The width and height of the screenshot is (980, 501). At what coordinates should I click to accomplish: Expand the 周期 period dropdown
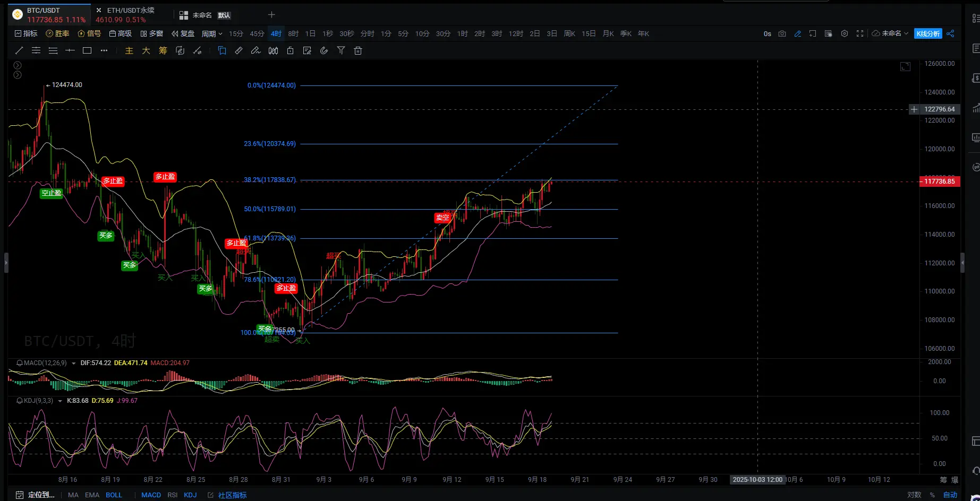[212, 33]
